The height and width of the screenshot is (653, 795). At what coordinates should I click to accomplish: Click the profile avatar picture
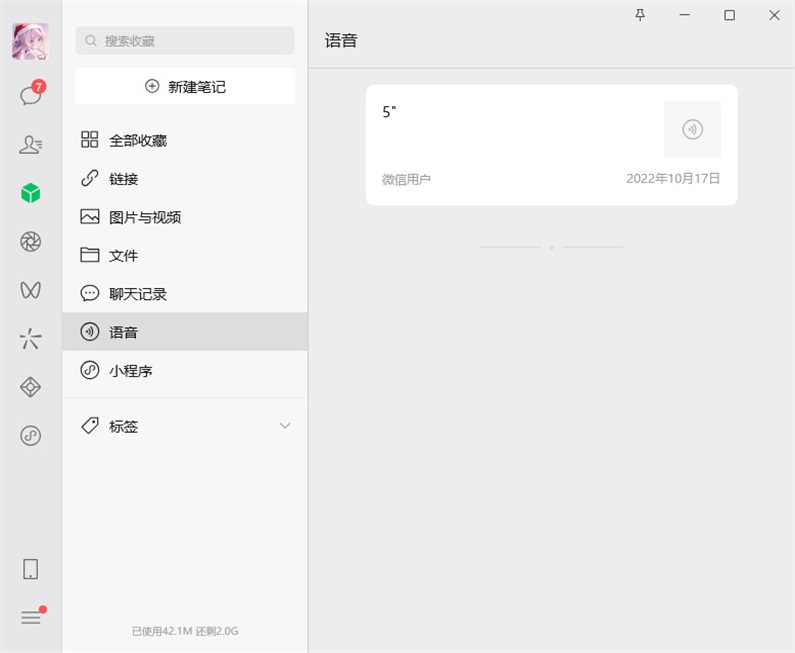[x=31, y=42]
